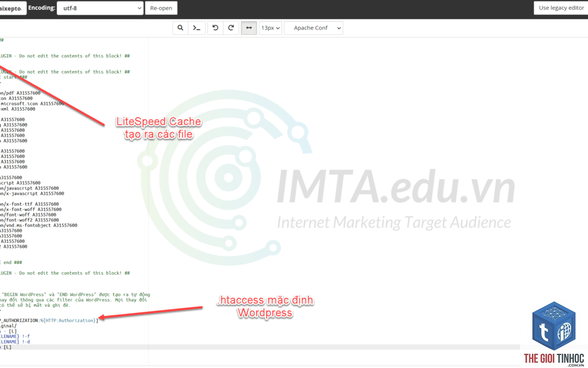
Task: Click the line 'on/font-woff2 A31557600'
Action: 29,220
